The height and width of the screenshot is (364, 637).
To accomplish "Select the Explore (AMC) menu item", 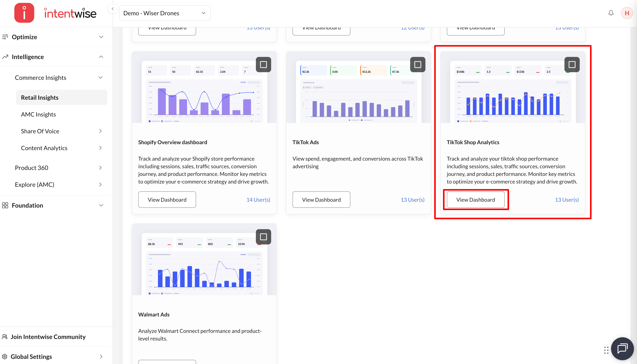I will tap(35, 184).
